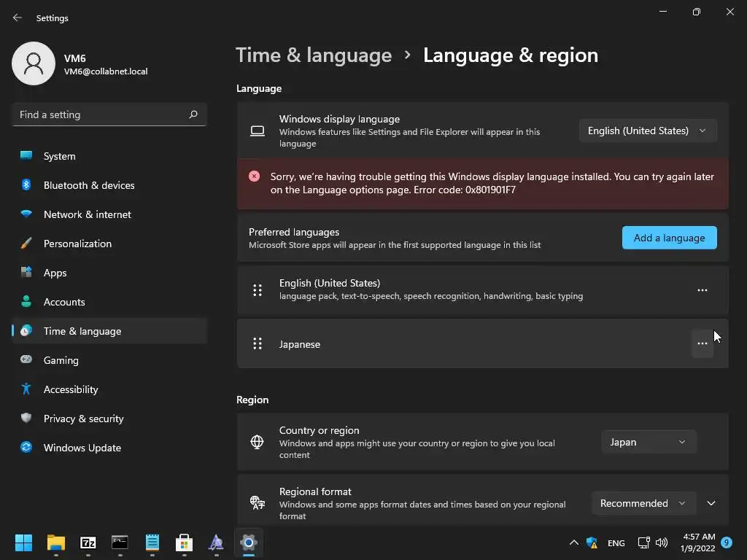Click the Regional format language icon
Screen dimensions: 747x560
tap(258, 502)
